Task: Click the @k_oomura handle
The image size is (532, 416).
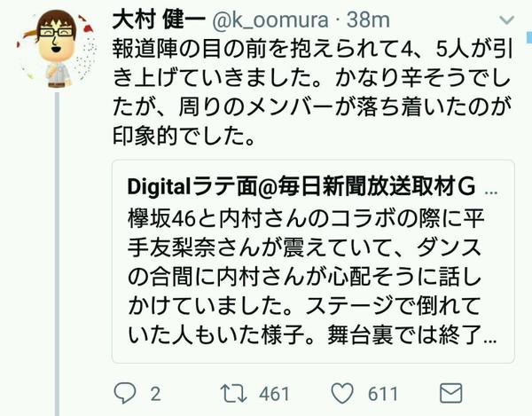Action: coord(270,20)
